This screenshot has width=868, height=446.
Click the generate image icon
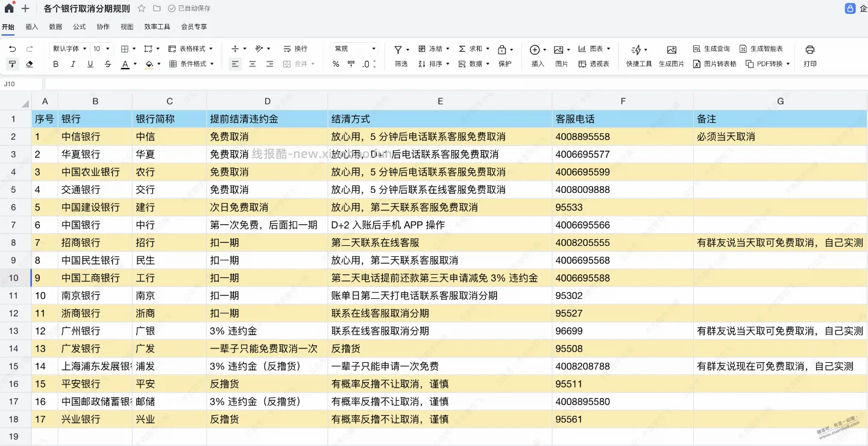(671, 49)
